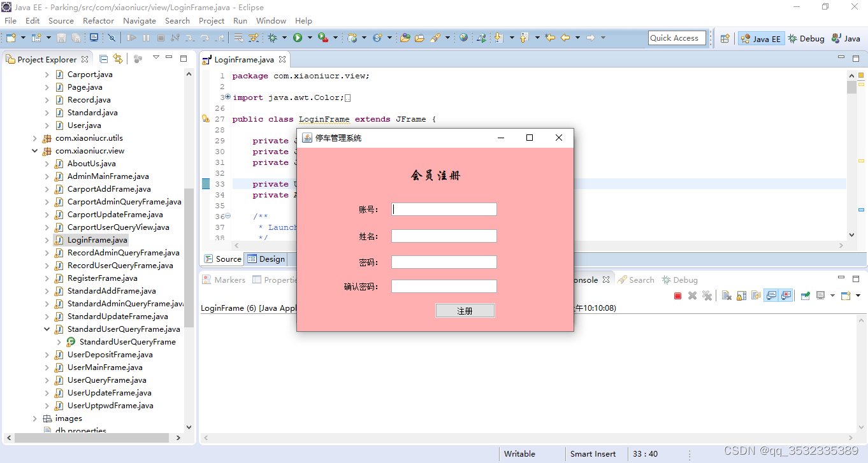Toggle Link with Editor in Project Explorer

point(118,58)
